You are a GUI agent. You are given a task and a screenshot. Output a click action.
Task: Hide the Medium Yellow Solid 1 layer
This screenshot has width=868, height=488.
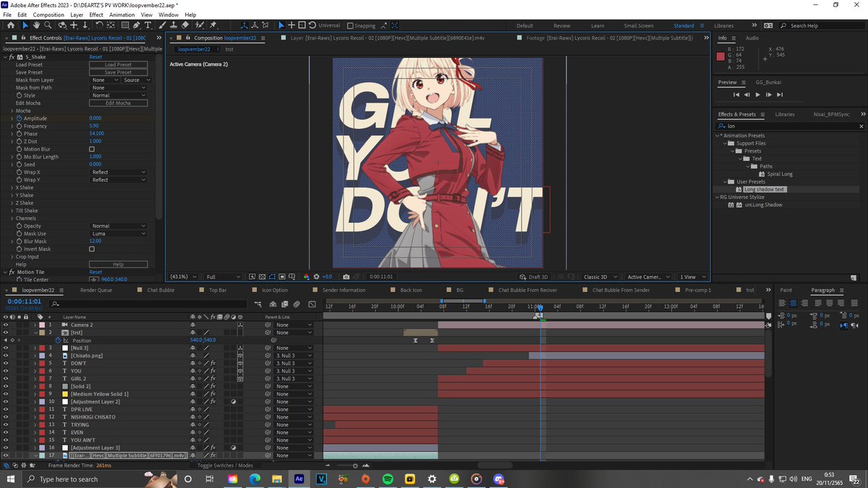click(6, 394)
